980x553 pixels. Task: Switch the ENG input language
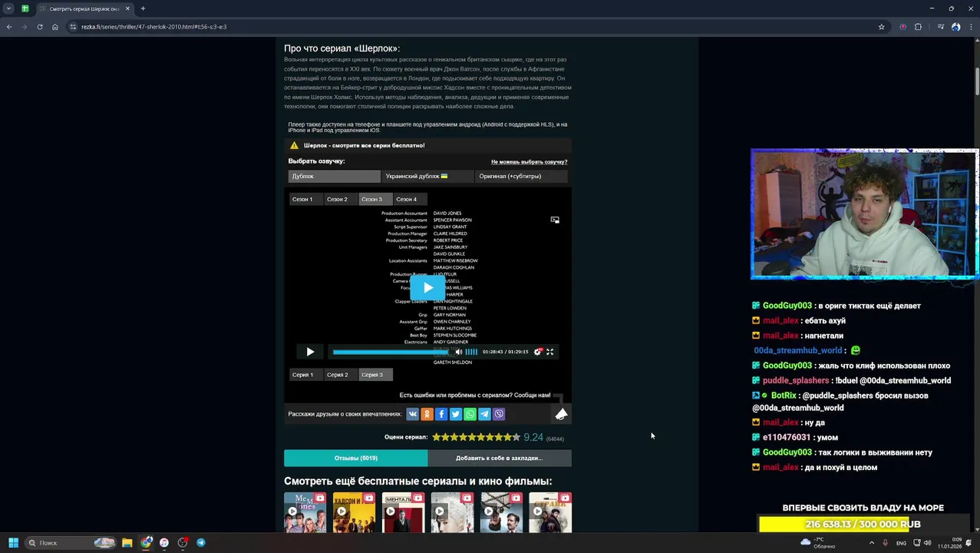pyautogui.click(x=901, y=542)
